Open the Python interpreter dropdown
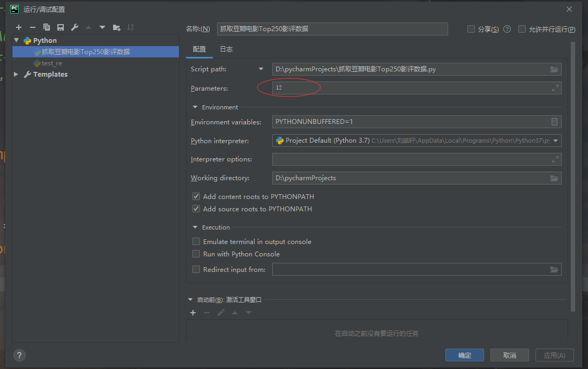Screen dimensions: 588x369 tap(554, 141)
